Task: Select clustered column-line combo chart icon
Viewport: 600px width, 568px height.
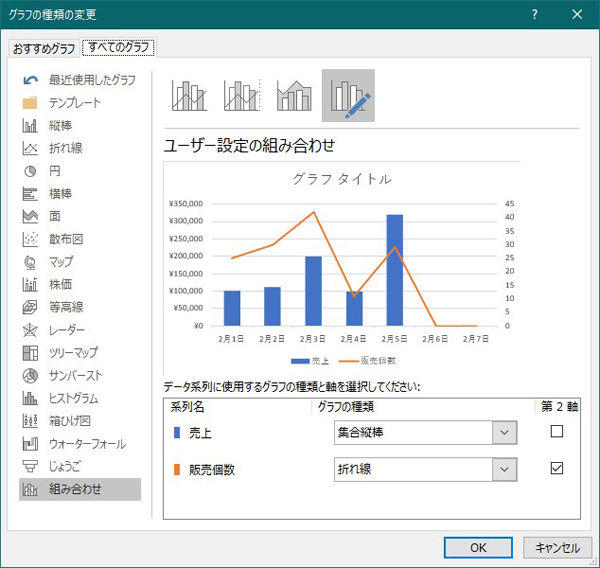Action: pos(189,96)
